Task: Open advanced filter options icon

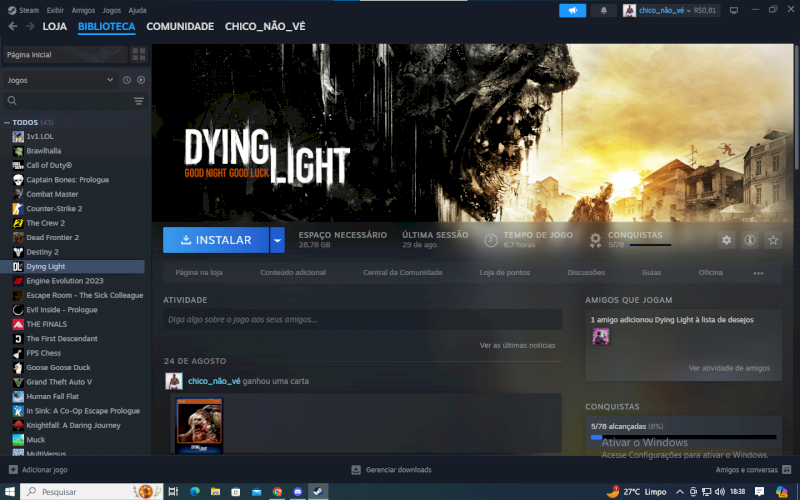Action: click(139, 101)
